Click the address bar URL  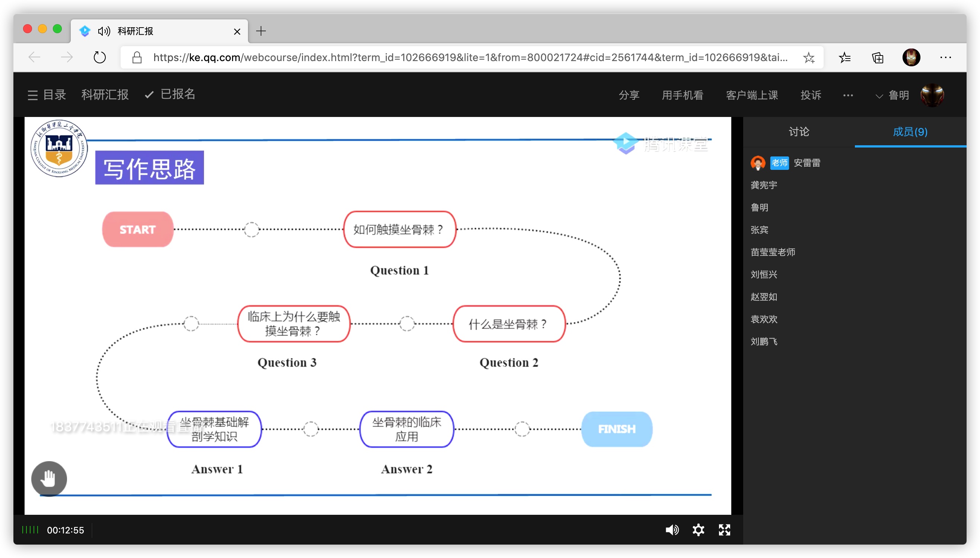point(470,57)
